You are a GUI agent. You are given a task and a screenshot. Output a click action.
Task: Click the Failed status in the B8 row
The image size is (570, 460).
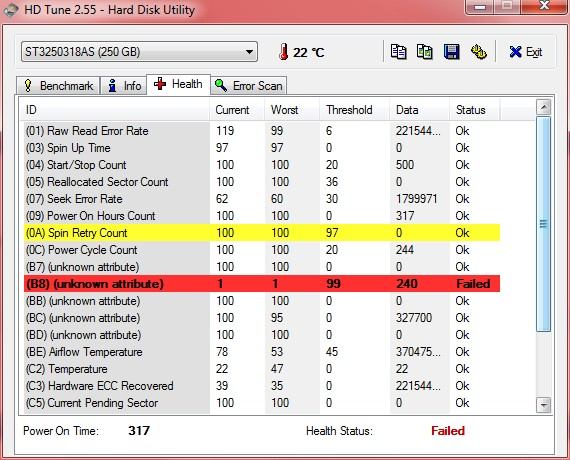click(x=473, y=284)
